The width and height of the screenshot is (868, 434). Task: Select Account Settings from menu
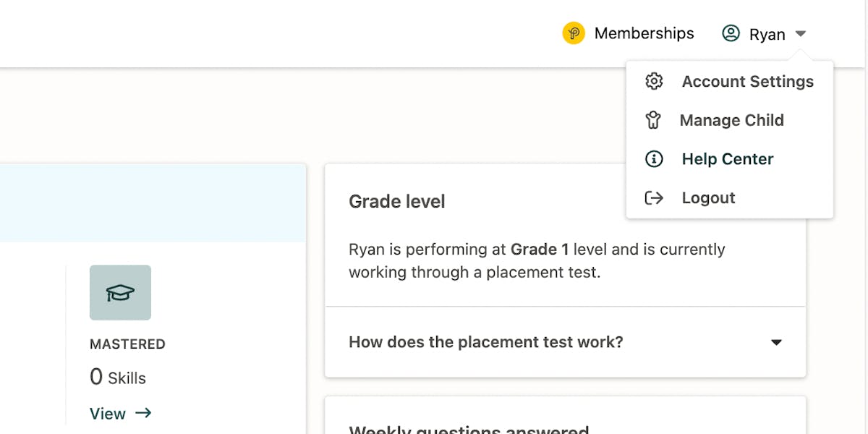click(x=747, y=82)
